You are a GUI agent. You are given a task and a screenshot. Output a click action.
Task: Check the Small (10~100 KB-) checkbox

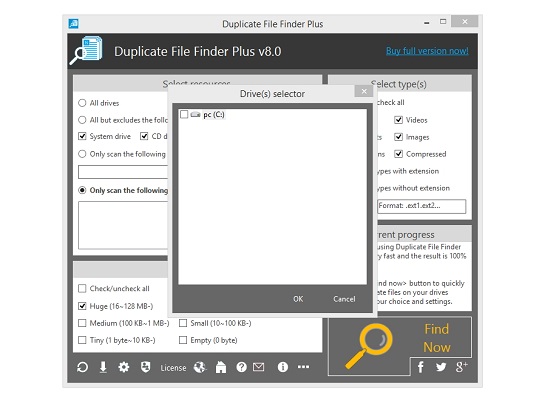(183, 323)
